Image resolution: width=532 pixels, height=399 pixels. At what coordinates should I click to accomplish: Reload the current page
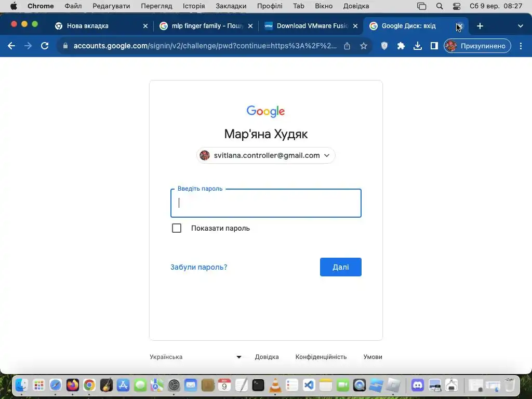45,46
